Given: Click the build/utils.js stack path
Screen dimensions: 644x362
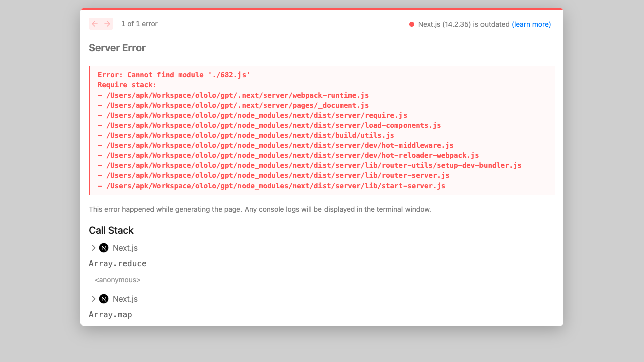Looking at the screenshot, I should 246,135.
